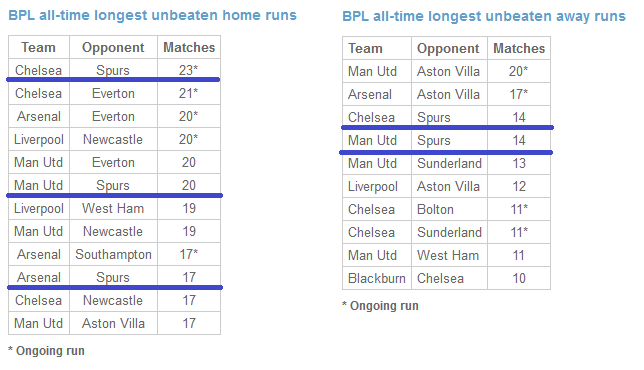Select the Opponent header in away table
The width and height of the screenshot is (644, 370).
(x=449, y=48)
